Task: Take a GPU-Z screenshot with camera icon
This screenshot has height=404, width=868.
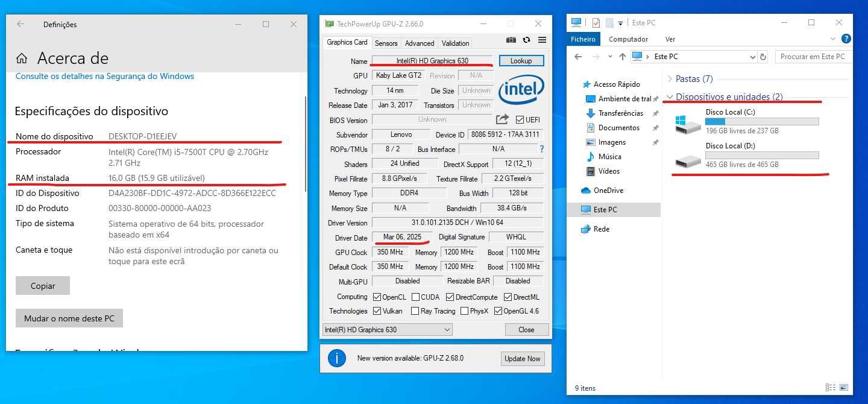Action: (x=511, y=40)
